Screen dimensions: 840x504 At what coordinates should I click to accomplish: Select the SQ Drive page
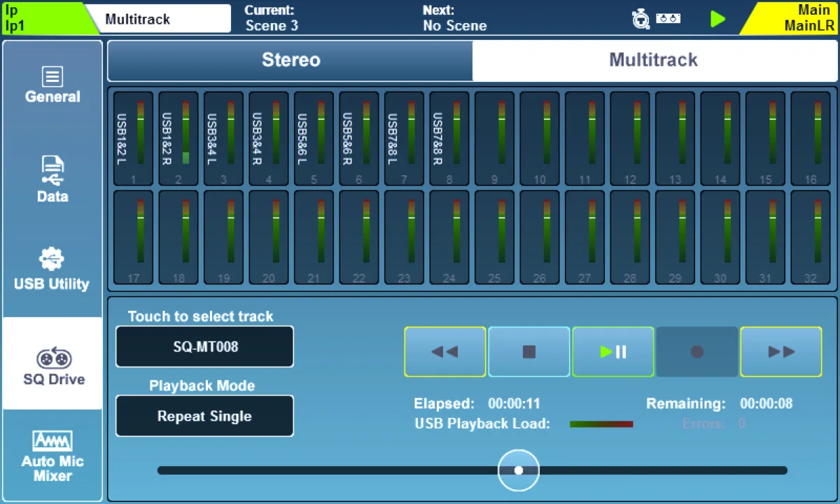click(52, 363)
